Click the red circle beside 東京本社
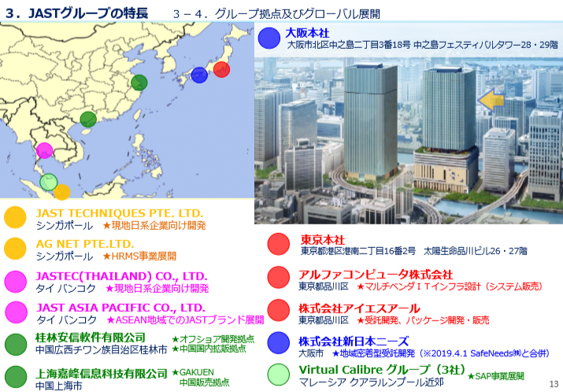 click(x=279, y=244)
